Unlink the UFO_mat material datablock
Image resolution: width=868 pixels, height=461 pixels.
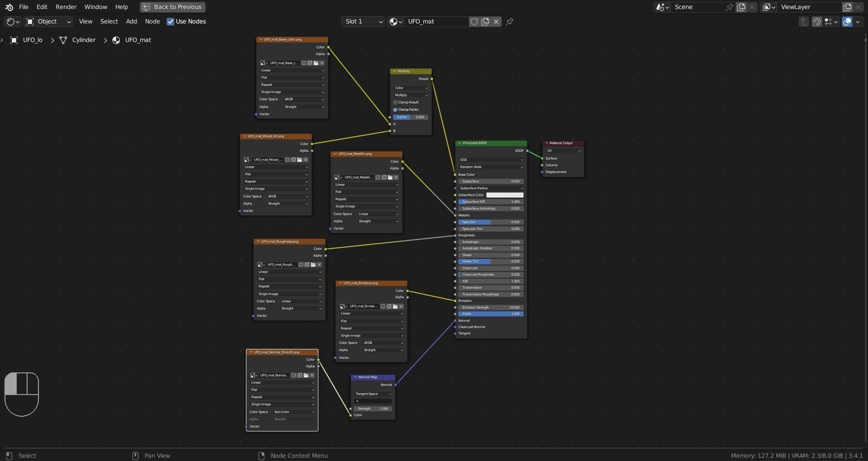pyautogui.click(x=496, y=22)
